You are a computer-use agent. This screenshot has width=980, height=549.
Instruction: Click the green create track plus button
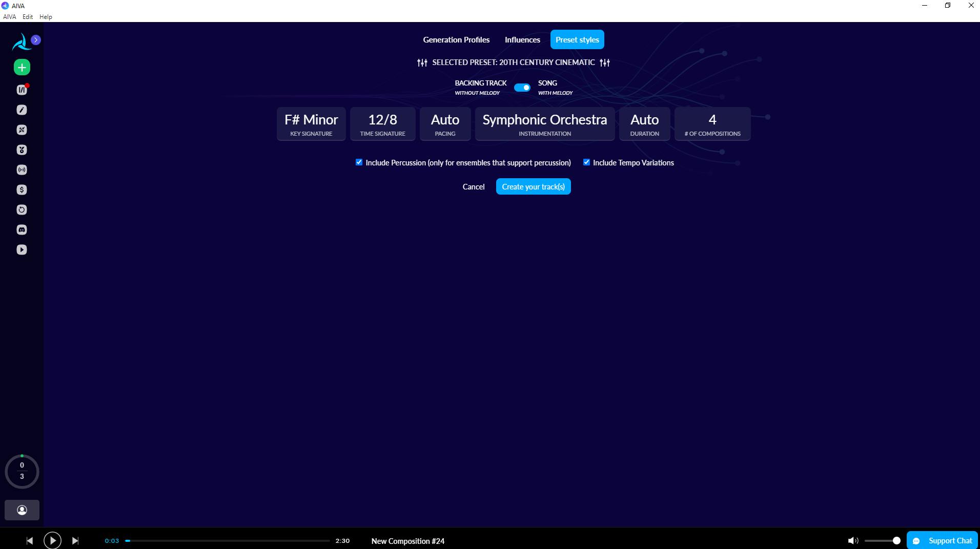click(22, 67)
